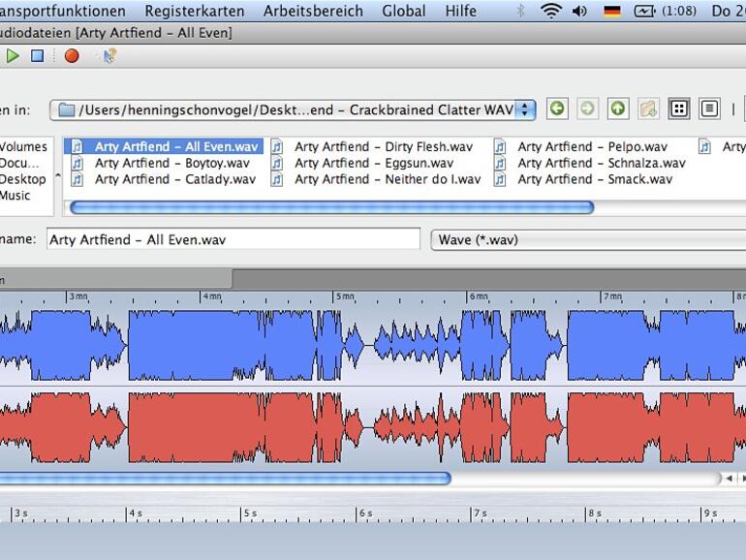Start recording with the red Record button
The width and height of the screenshot is (746, 560).
[72, 56]
